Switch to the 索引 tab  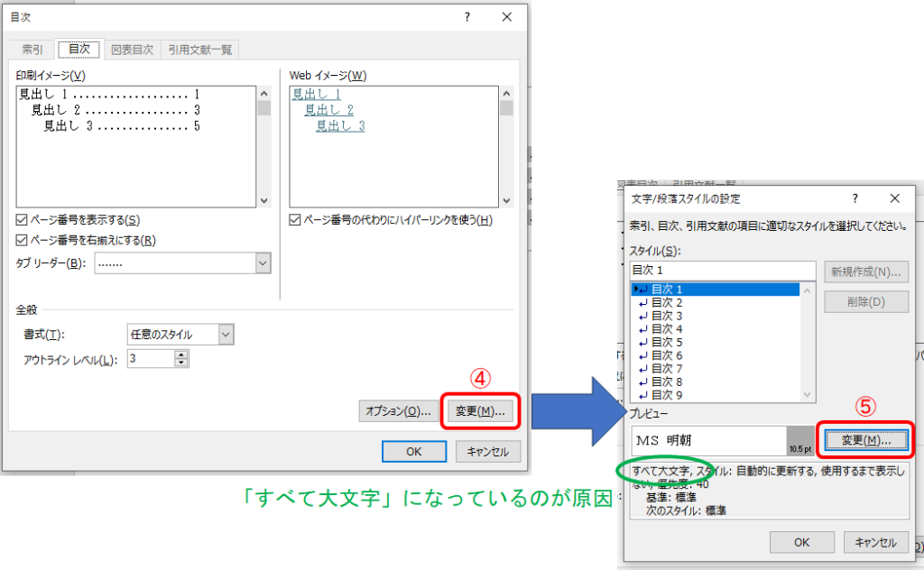(x=34, y=50)
